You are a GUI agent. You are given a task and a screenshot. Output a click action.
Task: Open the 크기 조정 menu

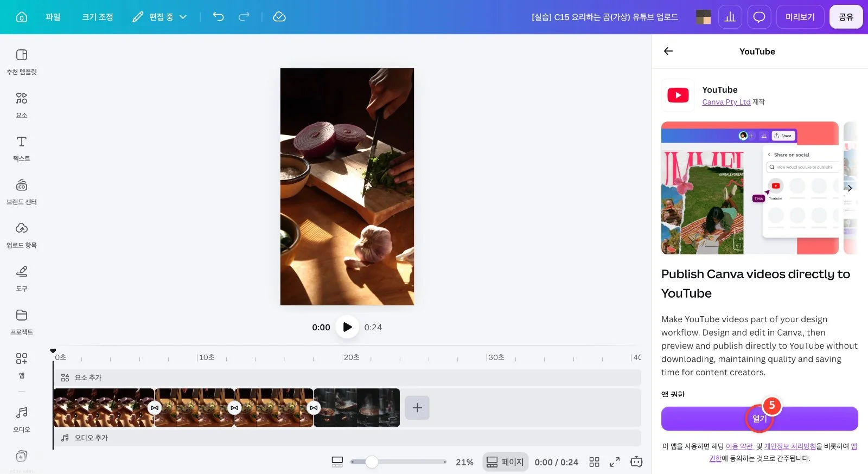pyautogui.click(x=98, y=17)
